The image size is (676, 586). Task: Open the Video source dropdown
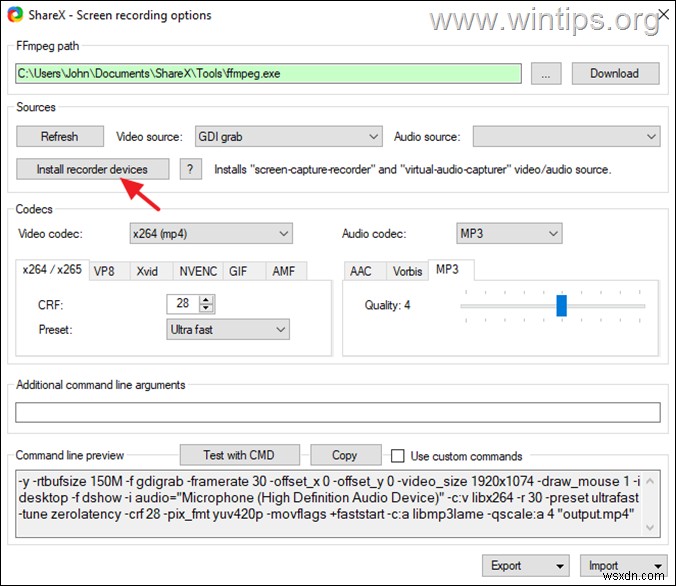(288, 136)
